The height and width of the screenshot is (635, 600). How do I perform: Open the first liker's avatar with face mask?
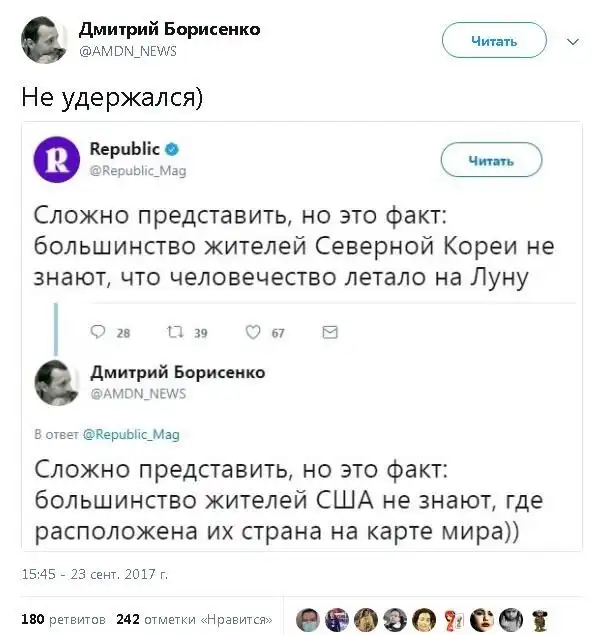pos(310,619)
